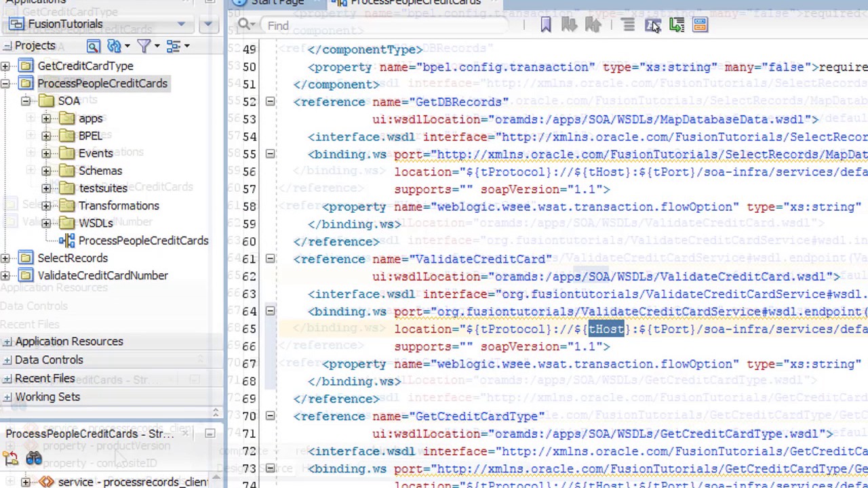The width and height of the screenshot is (868, 488).
Task: Click into the Find search field
Action: 383,26
